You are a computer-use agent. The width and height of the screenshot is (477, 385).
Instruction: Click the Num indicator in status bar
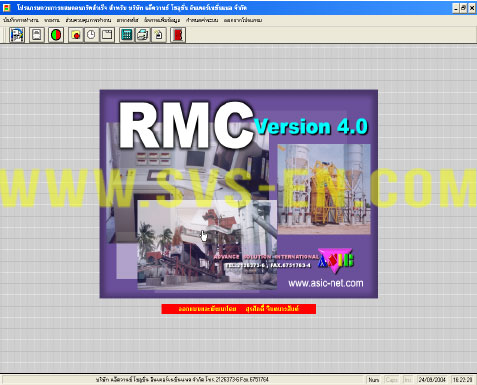pyautogui.click(x=374, y=380)
